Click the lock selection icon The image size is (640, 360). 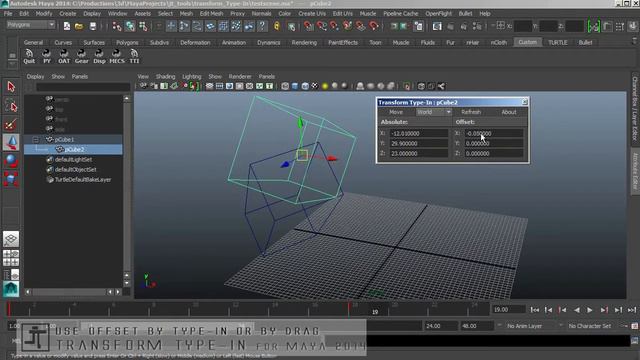pyautogui.click(x=277, y=26)
